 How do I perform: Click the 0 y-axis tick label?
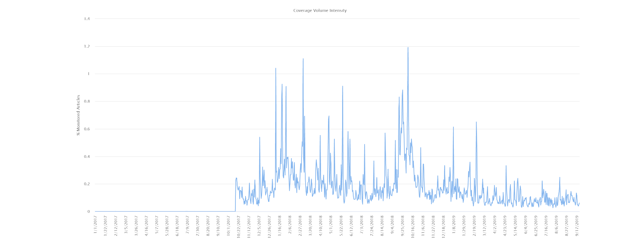(x=89, y=211)
